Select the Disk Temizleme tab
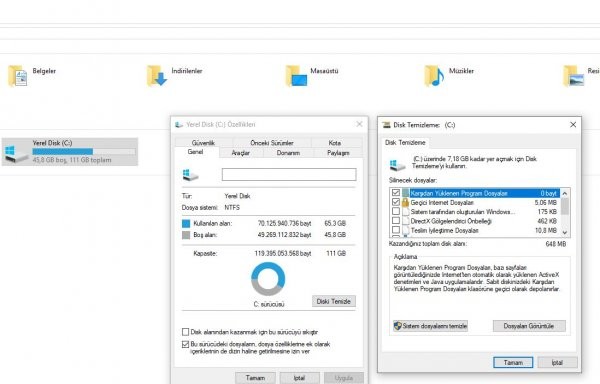 pos(405,143)
